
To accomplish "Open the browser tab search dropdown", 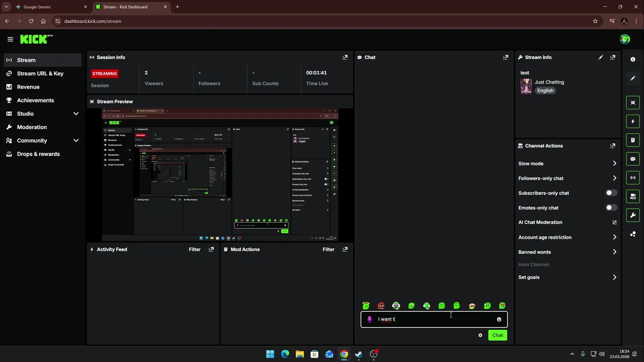I will click(x=6, y=7).
